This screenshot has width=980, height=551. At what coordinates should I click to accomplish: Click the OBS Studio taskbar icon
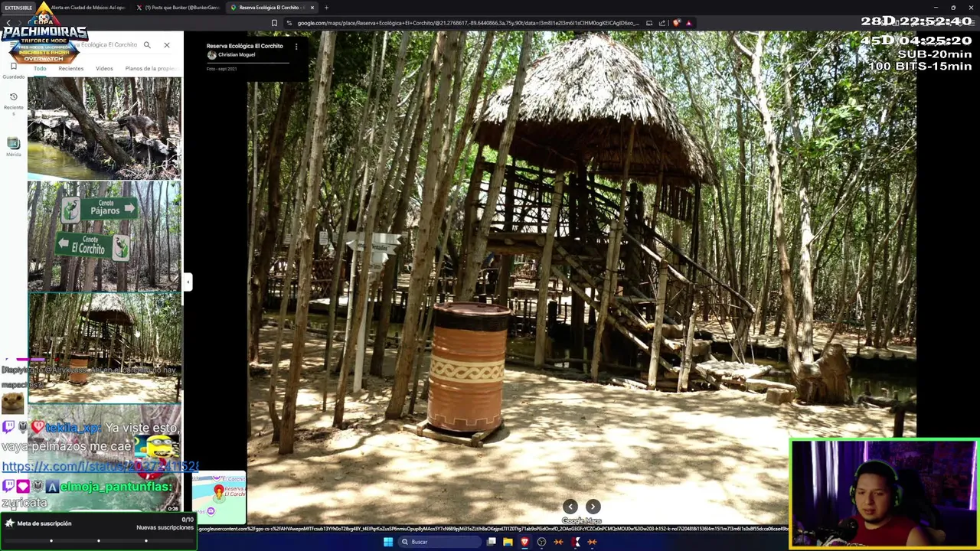click(x=541, y=542)
